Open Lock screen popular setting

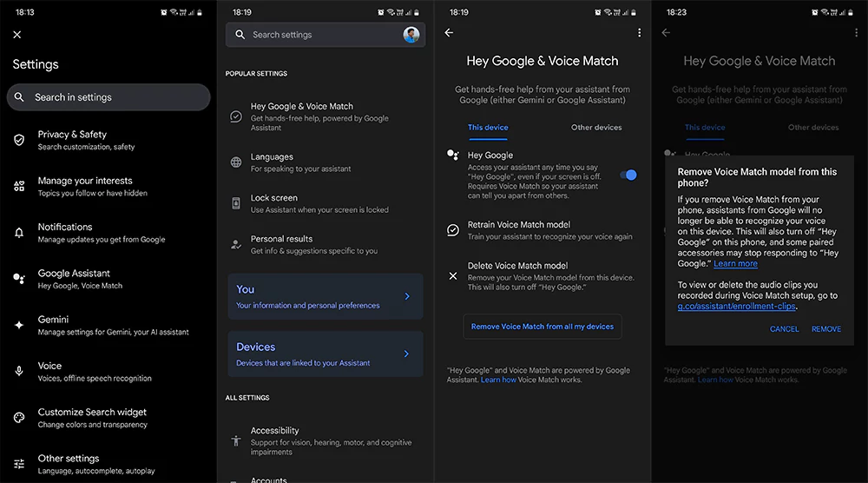pyautogui.click(x=325, y=203)
